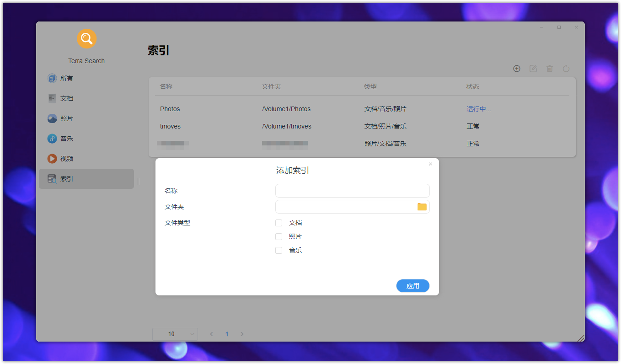Click the sidebar collapse handle
The height and width of the screenshot is (364, 621).
[x=138, y=182]
